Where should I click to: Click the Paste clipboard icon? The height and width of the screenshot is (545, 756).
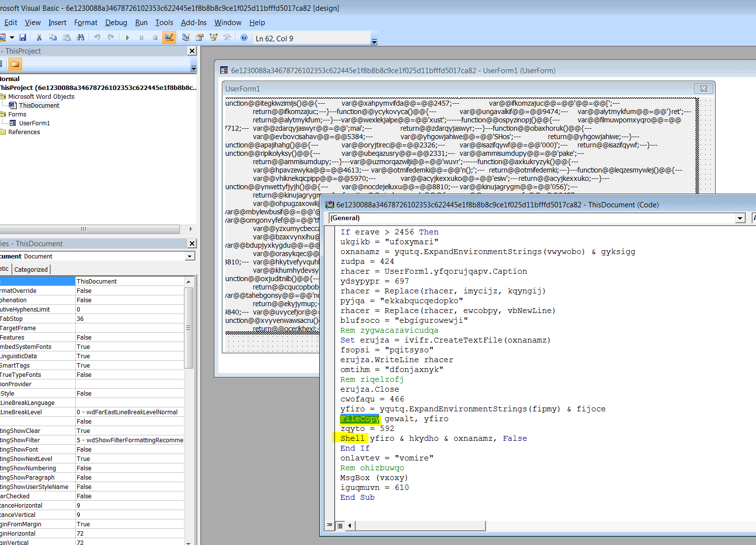67,37
